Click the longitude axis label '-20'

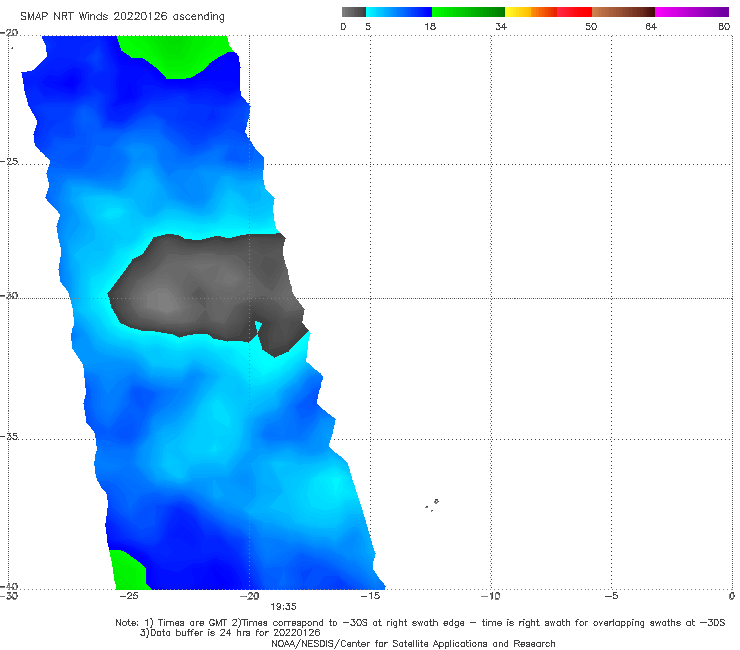pos(250,596)
